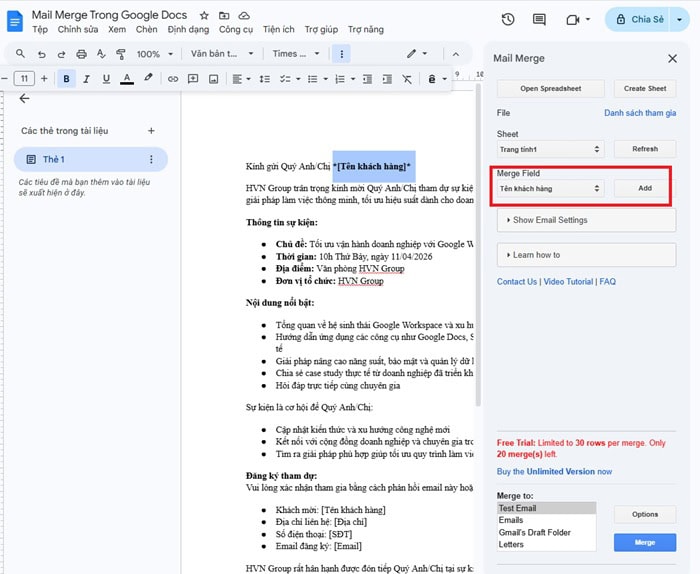Open comments panel icon
Viewport: 700px width, 574px height.
539,19
